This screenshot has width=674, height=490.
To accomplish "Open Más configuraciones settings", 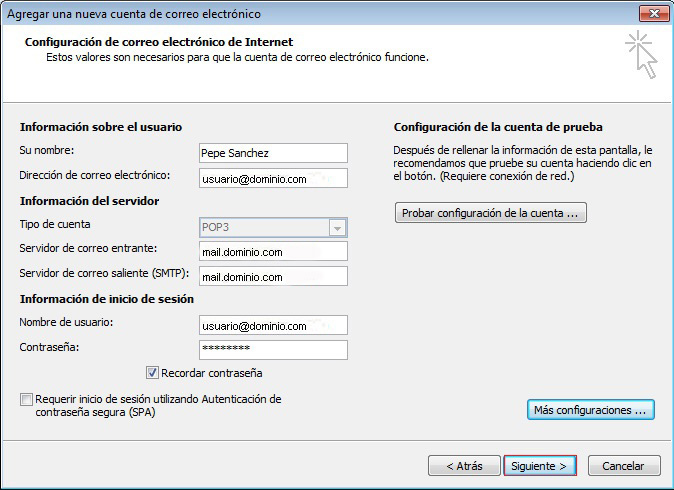I will point(590,410).
